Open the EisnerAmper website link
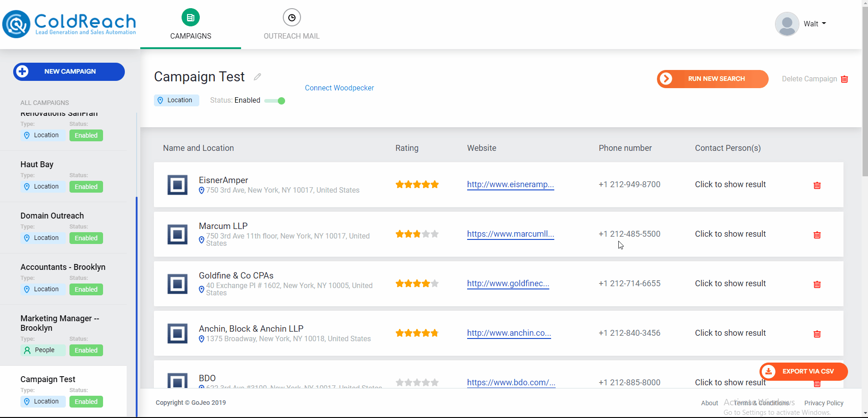 coord(510,184)
